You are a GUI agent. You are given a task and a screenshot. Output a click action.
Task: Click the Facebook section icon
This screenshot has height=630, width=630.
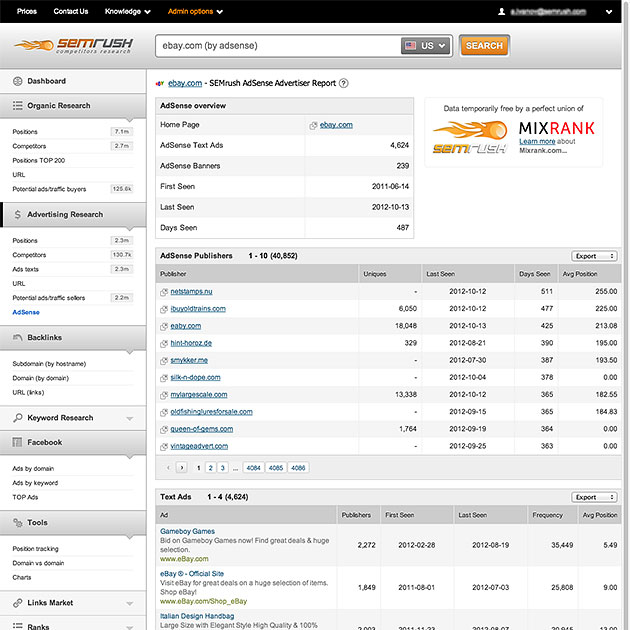coord(17,442)
